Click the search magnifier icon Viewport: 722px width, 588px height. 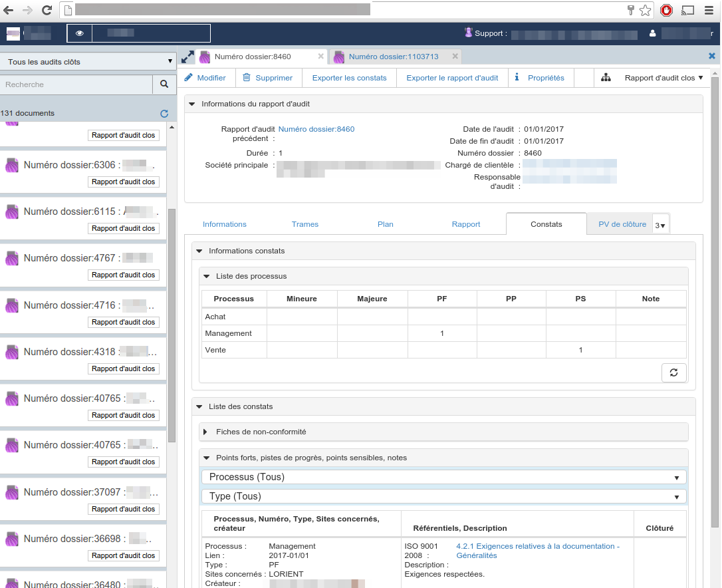pos(164,84)
